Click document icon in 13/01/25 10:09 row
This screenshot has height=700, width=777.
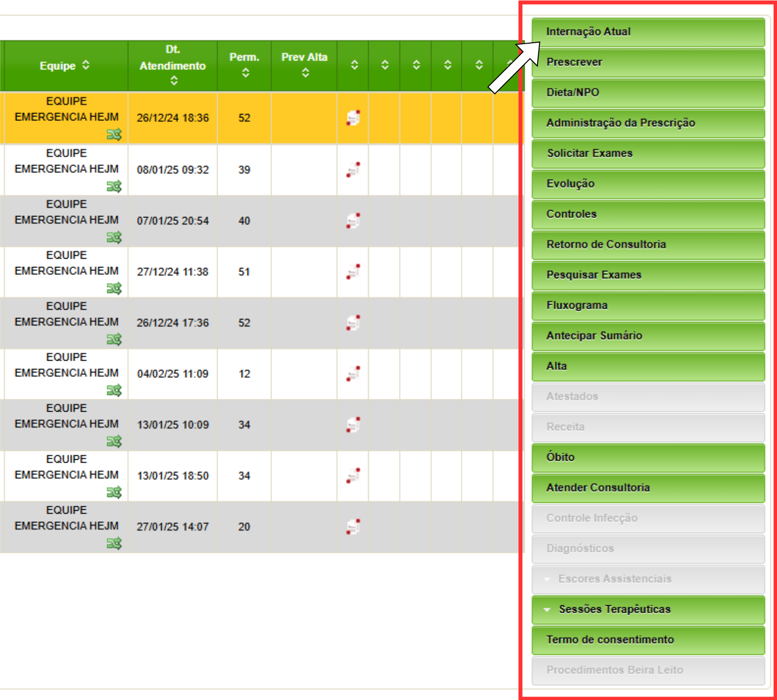point(353,425)
